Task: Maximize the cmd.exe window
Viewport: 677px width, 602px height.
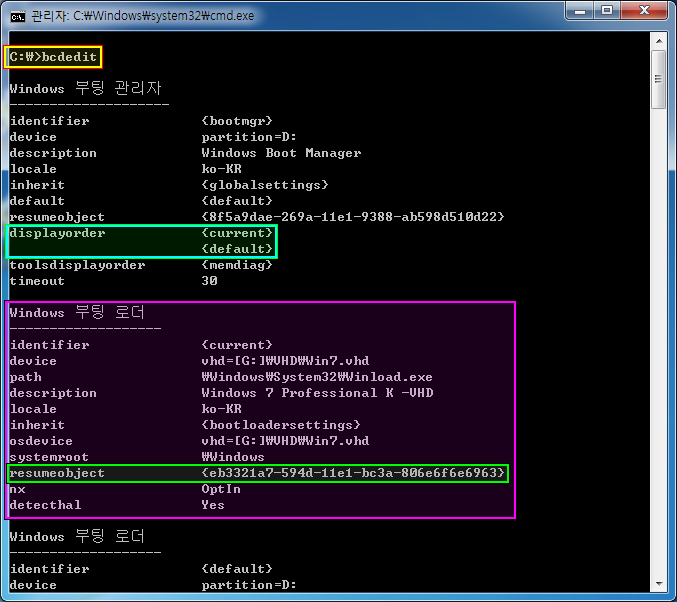Action: (607, 10)
